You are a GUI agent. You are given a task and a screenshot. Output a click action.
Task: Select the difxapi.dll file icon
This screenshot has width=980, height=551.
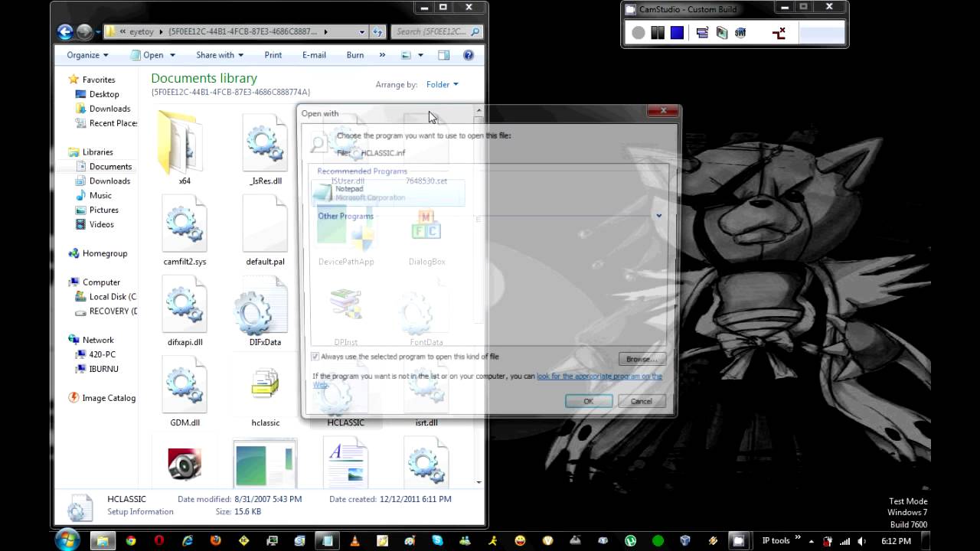[185, 305]
